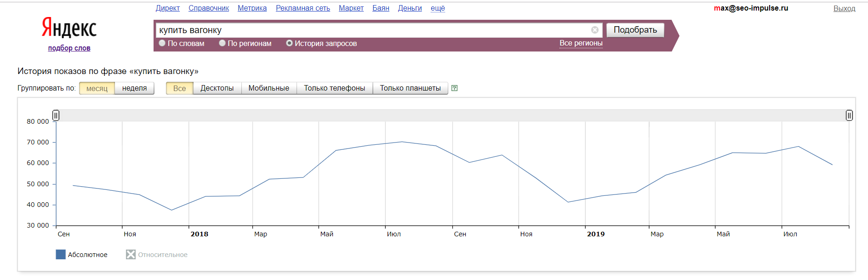Group the chart by неделя
This screenshot has height=280, width=868.
[x=134, y=88]
